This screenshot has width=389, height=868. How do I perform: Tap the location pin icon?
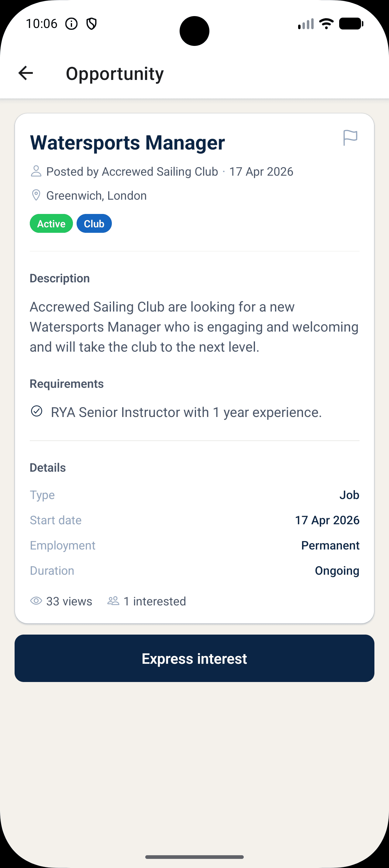click(x=36, y=195)
